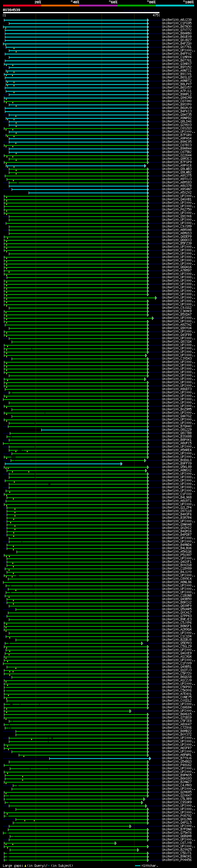
Task: Click arrowhead ending the UniRef100_B9FFY9 alignment
Action: 122,464
